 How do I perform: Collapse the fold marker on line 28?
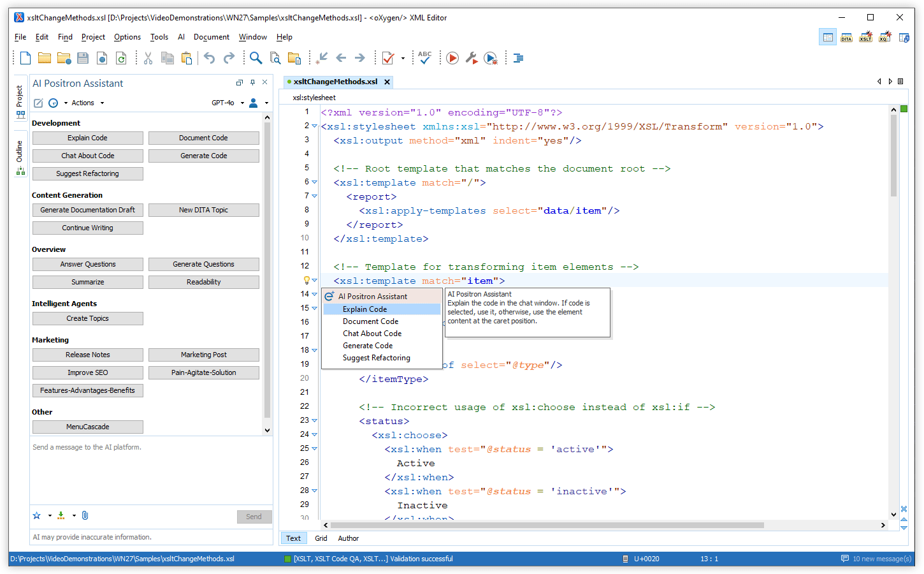(314, 490)
